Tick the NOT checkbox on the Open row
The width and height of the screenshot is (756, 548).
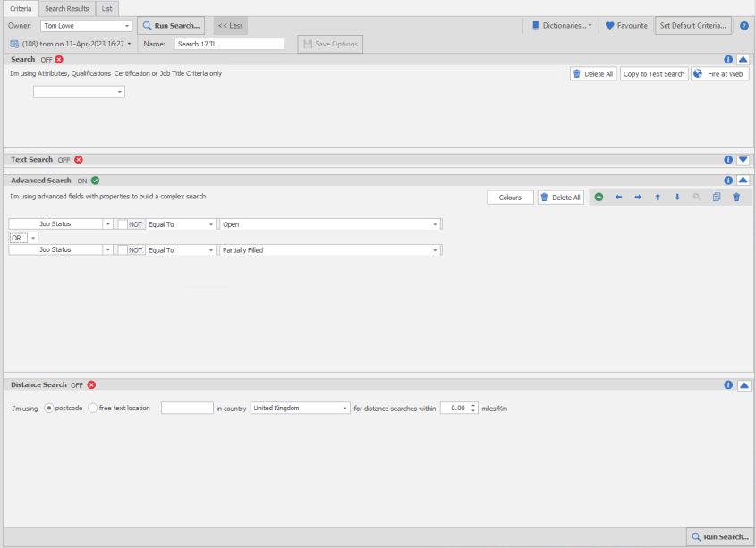(x=123, y=224)
